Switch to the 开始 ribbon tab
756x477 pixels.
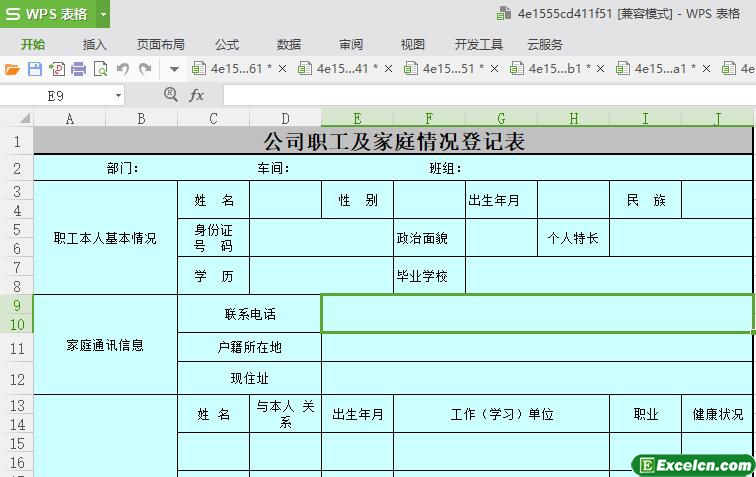point(33,45)
